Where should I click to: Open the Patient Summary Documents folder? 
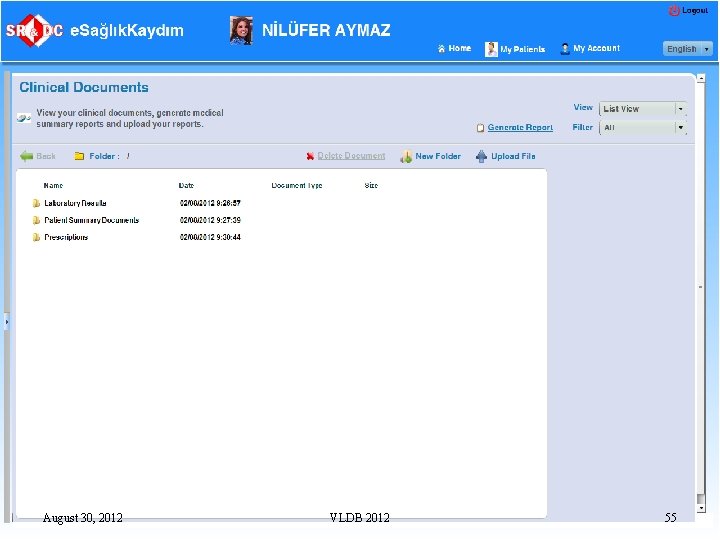pyautogui.click(x=91, y=220)
